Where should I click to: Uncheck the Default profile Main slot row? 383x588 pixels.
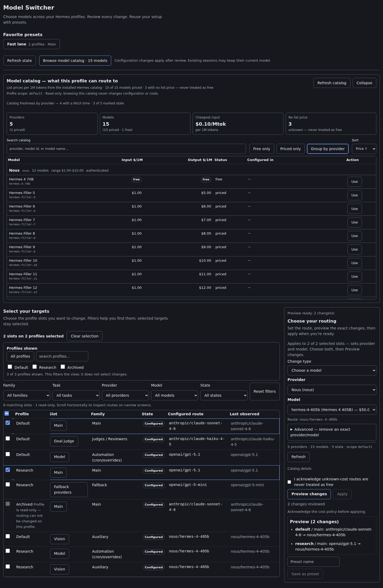(x=8, y=423)
